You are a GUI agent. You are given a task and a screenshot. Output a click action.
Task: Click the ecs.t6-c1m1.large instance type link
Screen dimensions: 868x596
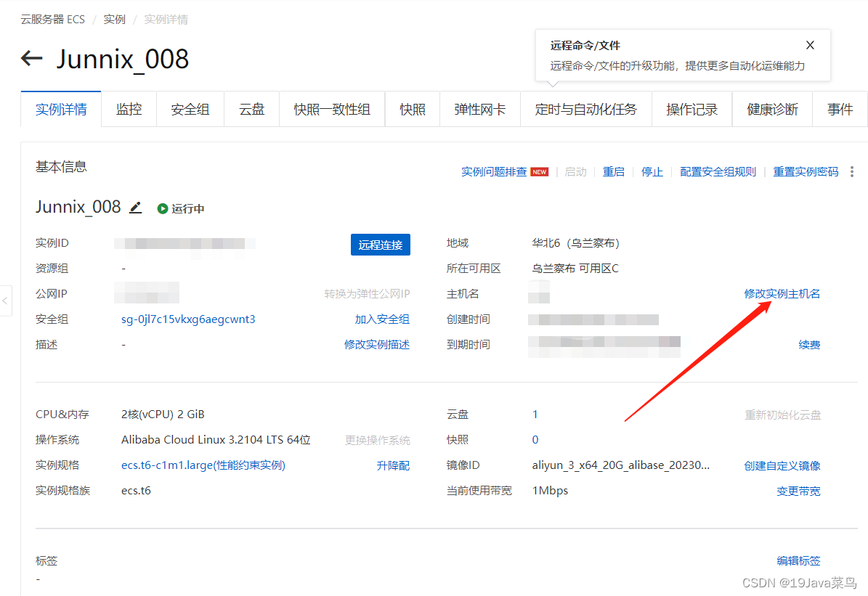(x=203, y=465)
